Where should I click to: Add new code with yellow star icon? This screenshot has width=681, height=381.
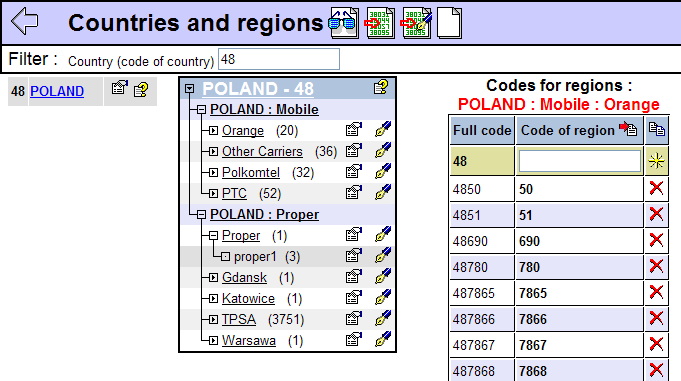pyautogui.click(x=656, y=161)
